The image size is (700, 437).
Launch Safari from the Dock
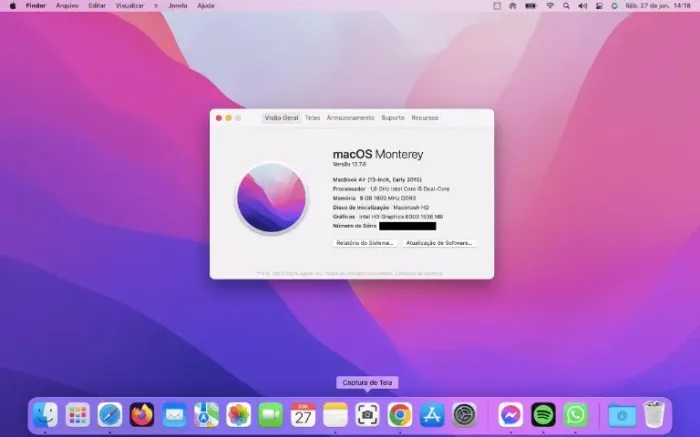[110, 415]
